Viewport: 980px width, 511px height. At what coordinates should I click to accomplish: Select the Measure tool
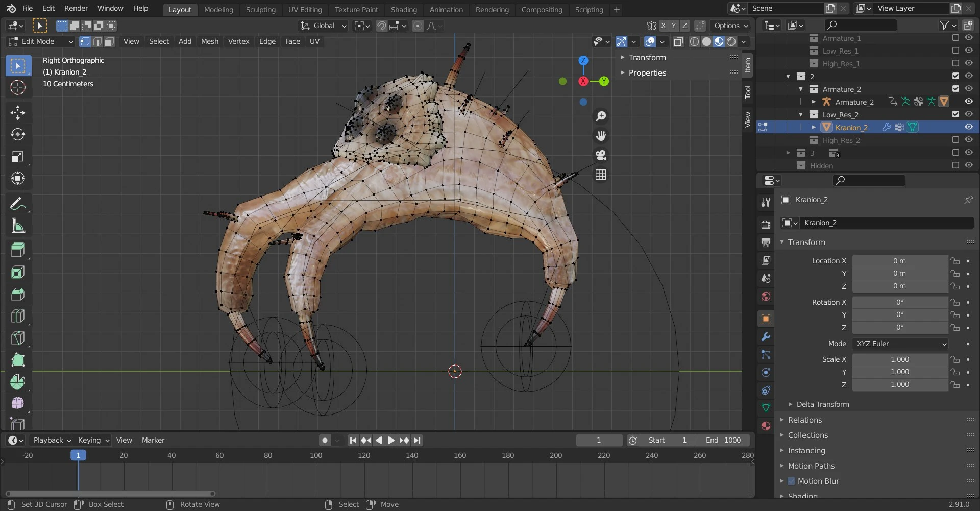click(18, 226)
